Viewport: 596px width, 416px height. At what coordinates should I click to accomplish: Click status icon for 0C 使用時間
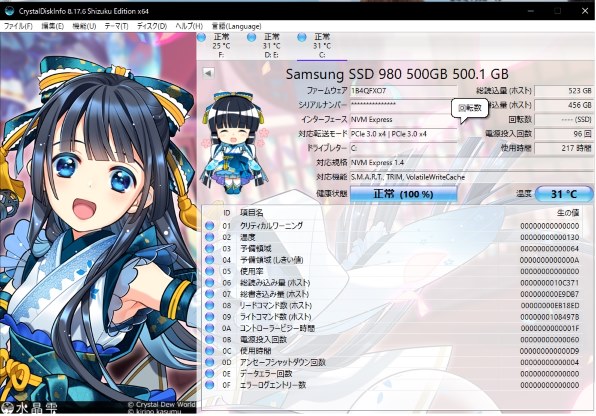click(x=209, y=351)
